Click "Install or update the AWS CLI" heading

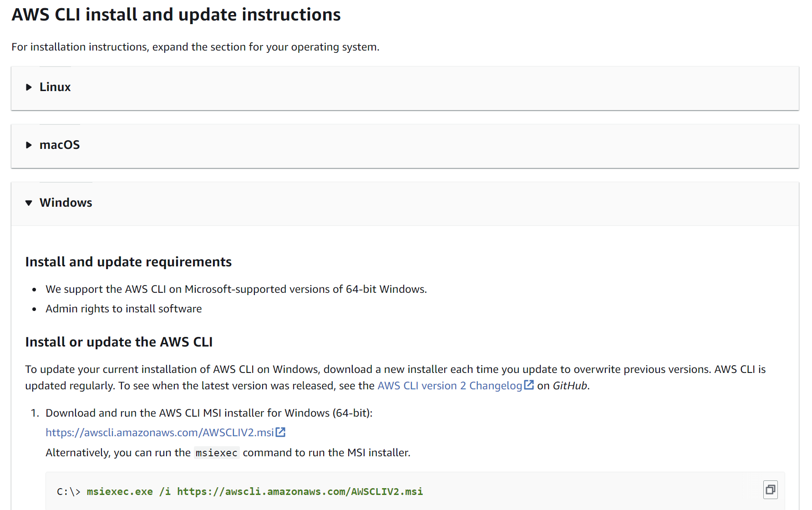[119, 342]
